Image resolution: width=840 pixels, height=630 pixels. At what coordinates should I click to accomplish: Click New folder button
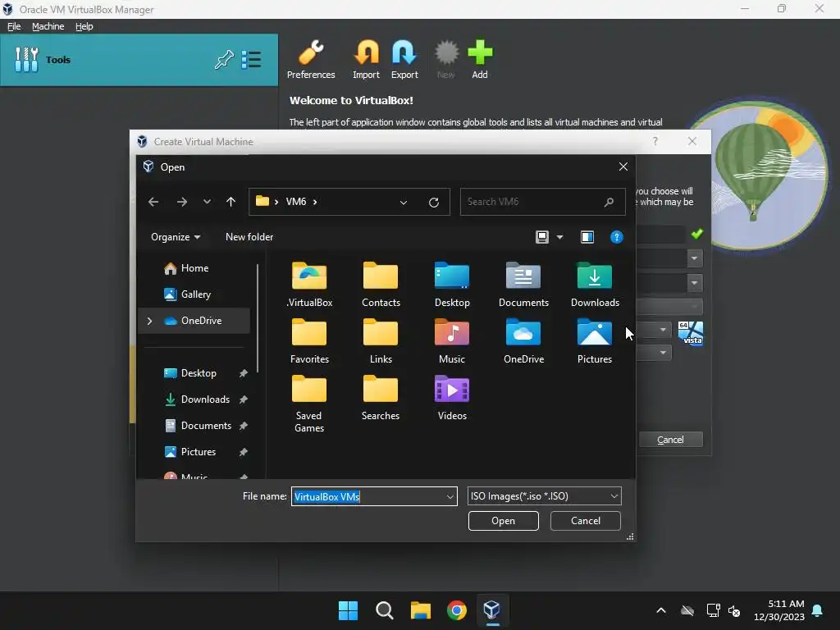(249, 237)
